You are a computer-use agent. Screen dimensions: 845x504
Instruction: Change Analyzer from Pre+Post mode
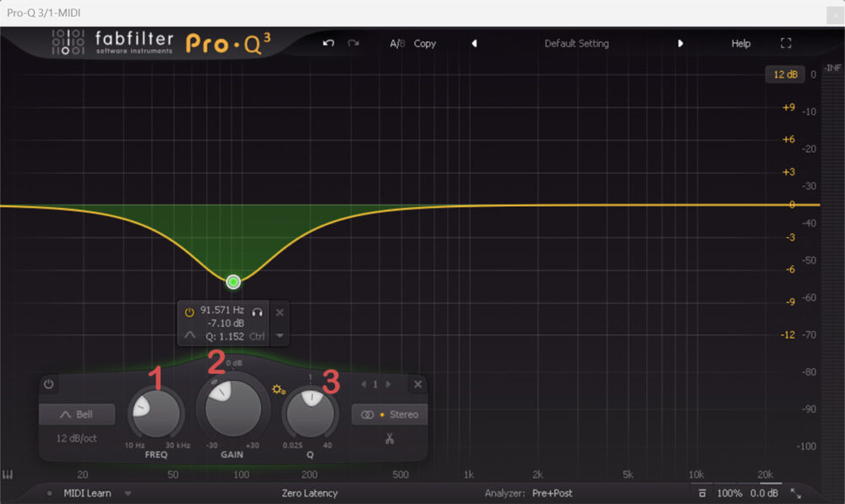pyautogui.click(x=552, y=493)
